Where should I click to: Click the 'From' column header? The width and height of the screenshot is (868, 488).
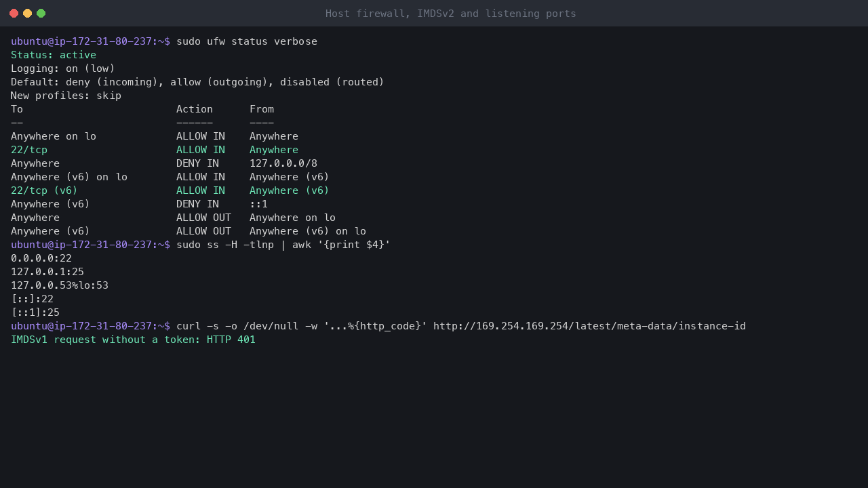coord(262,109)
